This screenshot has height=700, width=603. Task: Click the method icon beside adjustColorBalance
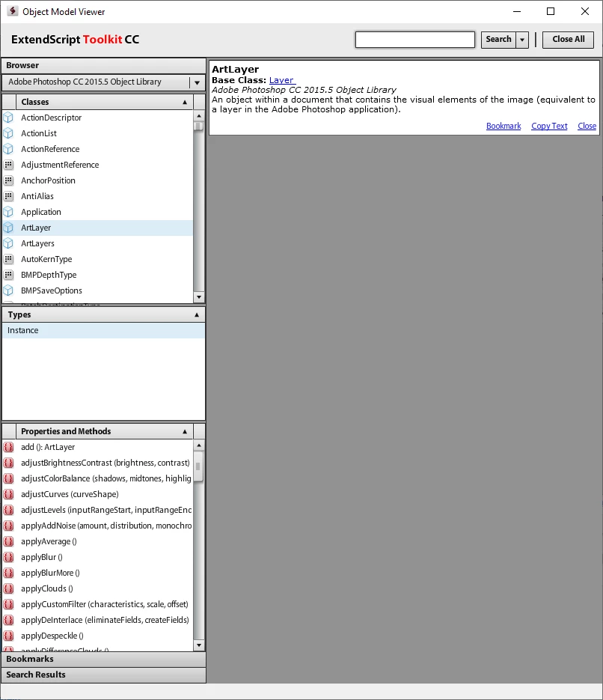(x=8, y=478)
